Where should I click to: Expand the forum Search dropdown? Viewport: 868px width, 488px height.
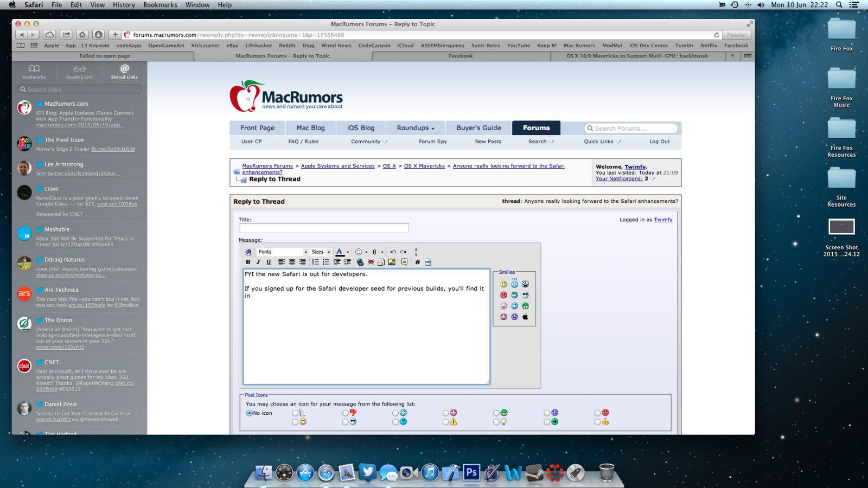coord(541,142)
